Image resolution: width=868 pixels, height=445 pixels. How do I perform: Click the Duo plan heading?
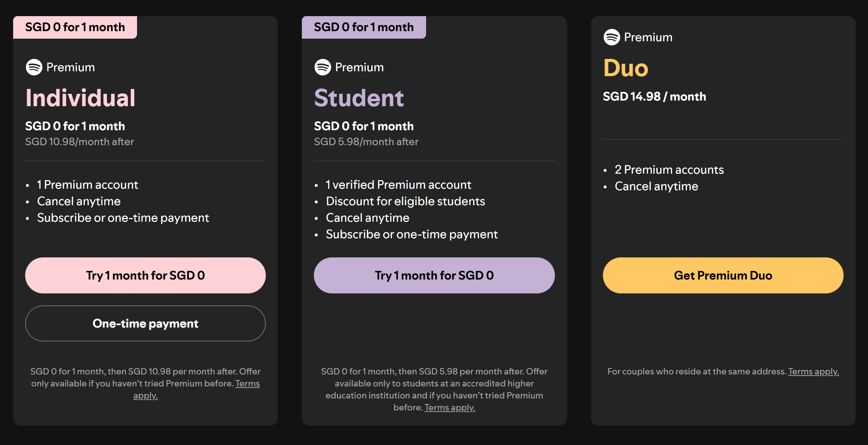click(x=625, y=68)
